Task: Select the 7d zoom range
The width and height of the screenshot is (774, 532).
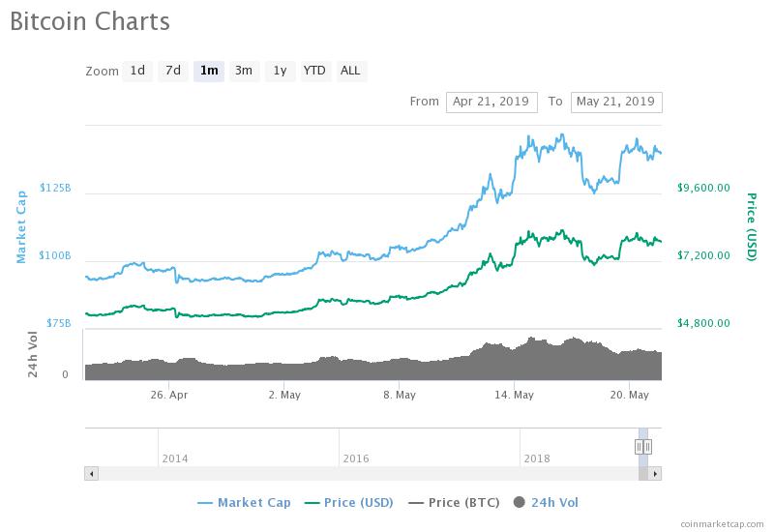Action: [x=172, y=71]
